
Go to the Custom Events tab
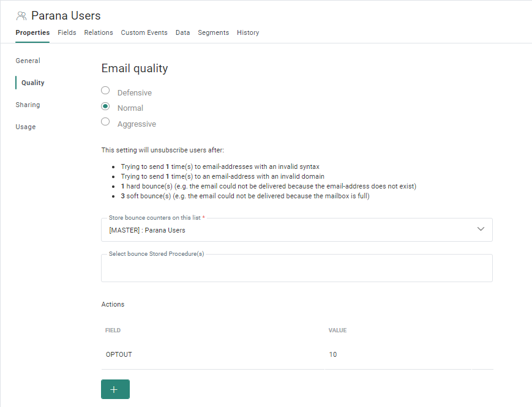(x=144, y=32)
